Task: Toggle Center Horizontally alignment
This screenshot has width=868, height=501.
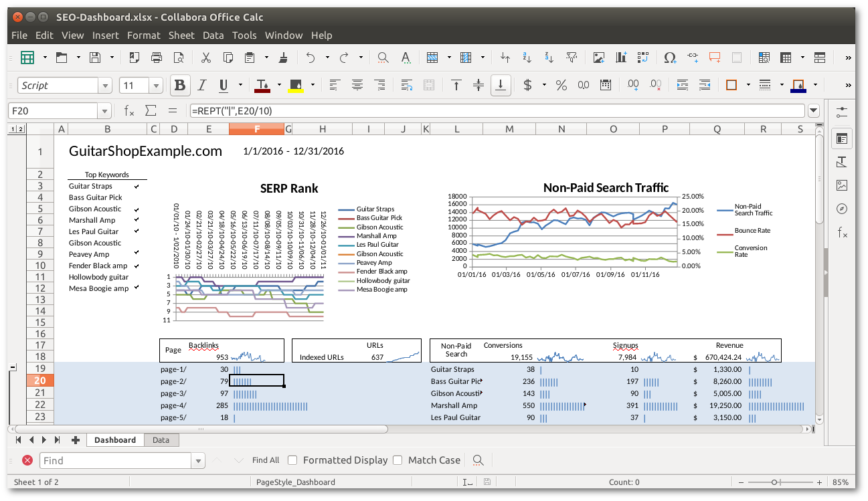Action: 357,85
